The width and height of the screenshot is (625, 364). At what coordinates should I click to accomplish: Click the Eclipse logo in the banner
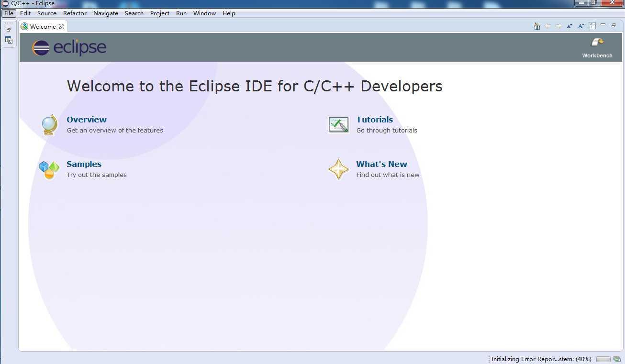pos(69,47)
